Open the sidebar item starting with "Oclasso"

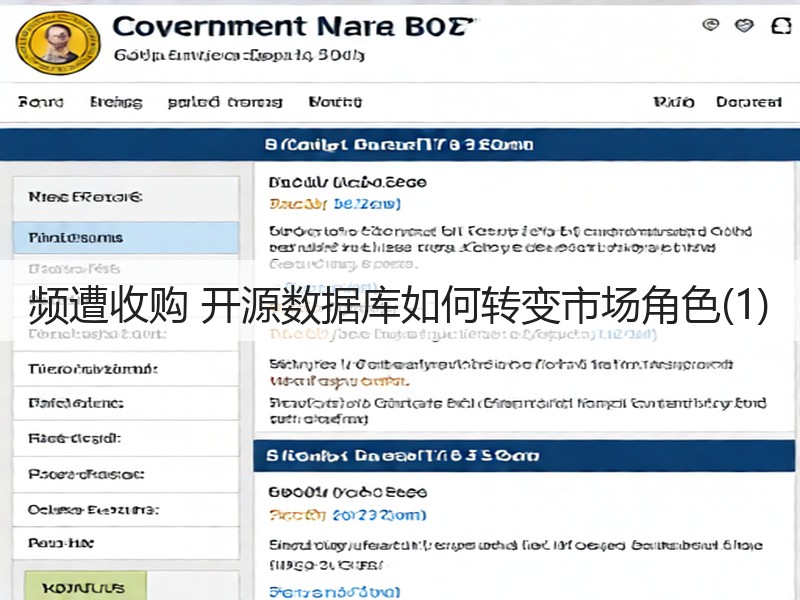click(x=126, y=510)
